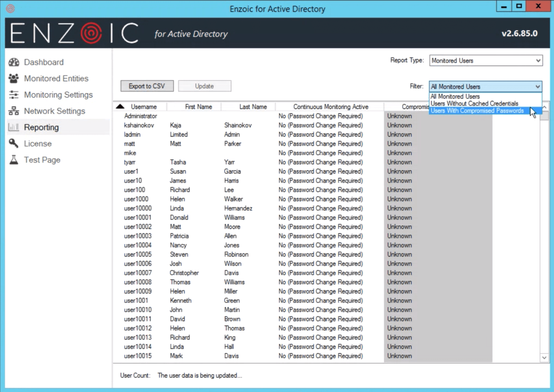Click last name King
Viewport: 554px width, 392px height.
[230, 337]
